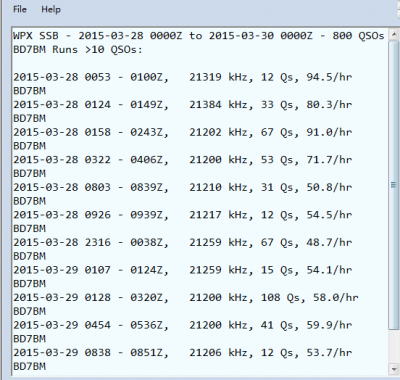This screenshot has width=400, height=380.
Task: Click the WPX SSB header line
Action: click(199, 36)
